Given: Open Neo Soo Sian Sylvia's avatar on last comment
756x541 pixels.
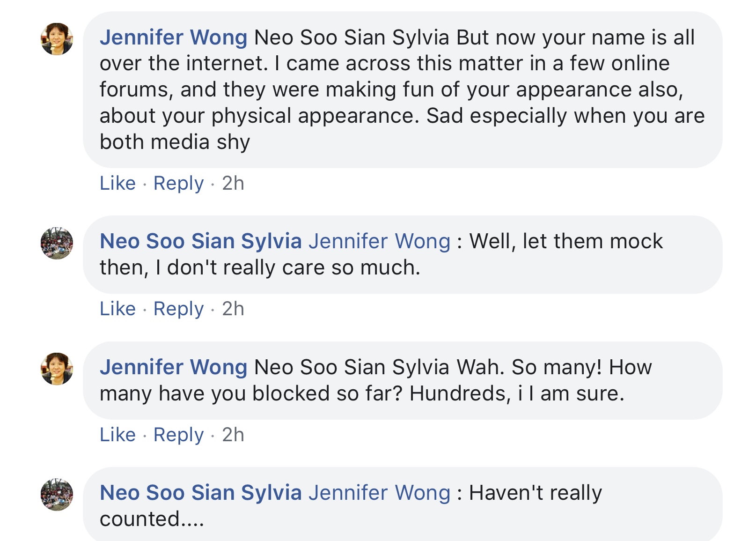Looking at the screenshot, I should pyautogui.click(x=57, y=494).
